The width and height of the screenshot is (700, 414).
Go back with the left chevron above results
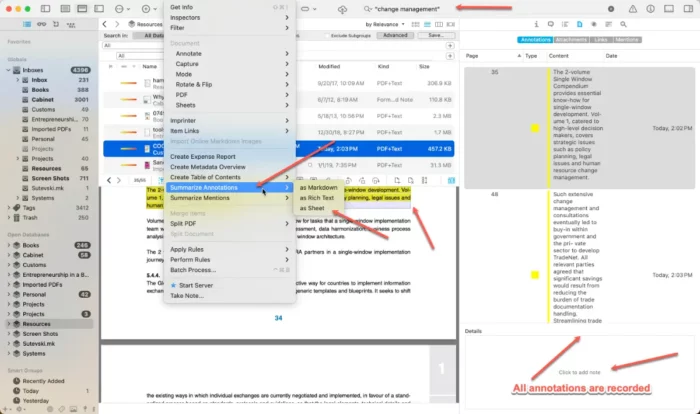coord(104,24)
